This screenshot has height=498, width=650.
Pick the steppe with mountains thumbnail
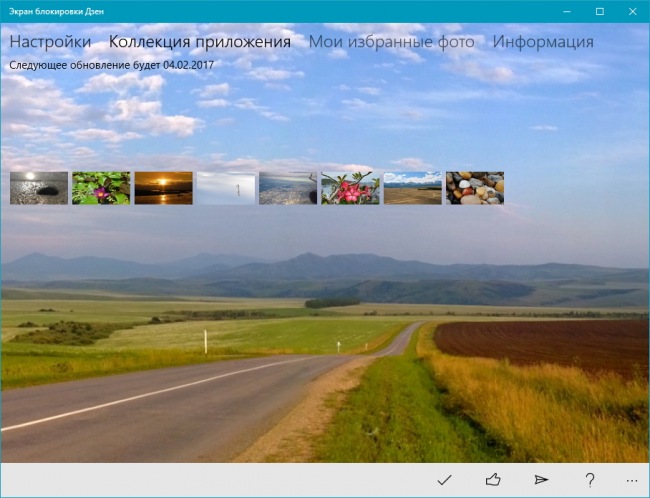tap(413, 188)
